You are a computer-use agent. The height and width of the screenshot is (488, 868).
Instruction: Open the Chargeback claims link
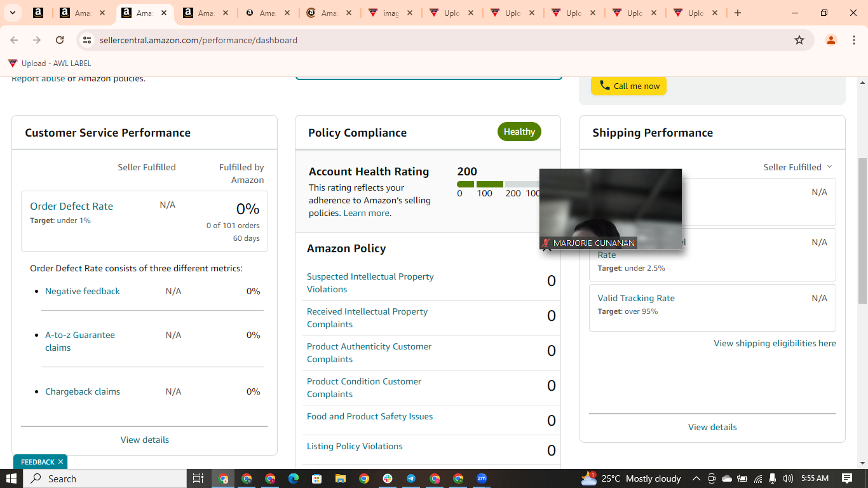coord(83,391)
